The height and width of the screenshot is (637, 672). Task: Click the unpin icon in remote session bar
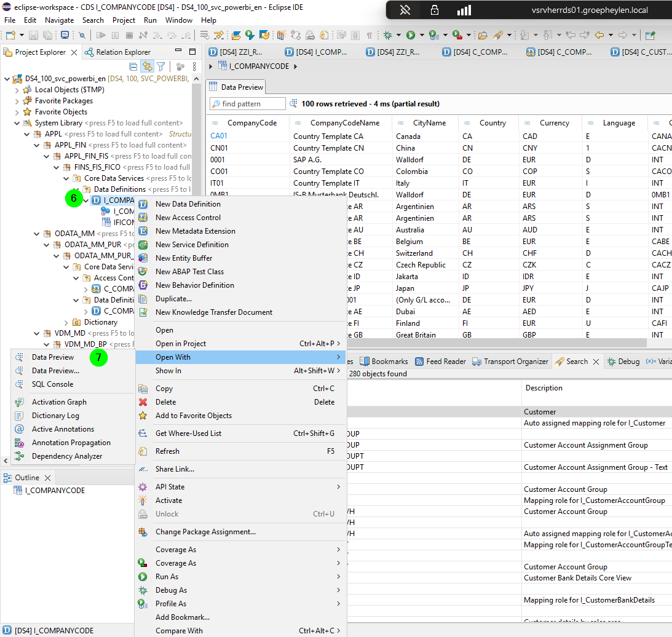405,10
